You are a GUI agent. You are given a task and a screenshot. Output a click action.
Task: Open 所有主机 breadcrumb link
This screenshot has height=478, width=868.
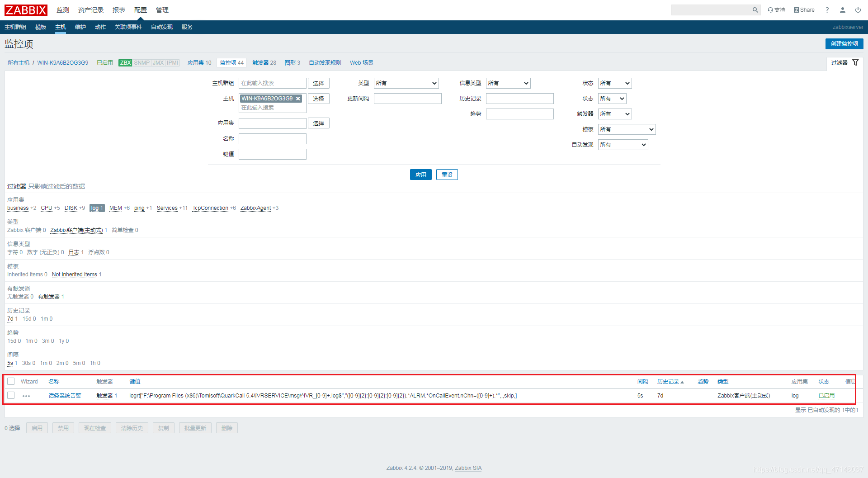[19, 63]
